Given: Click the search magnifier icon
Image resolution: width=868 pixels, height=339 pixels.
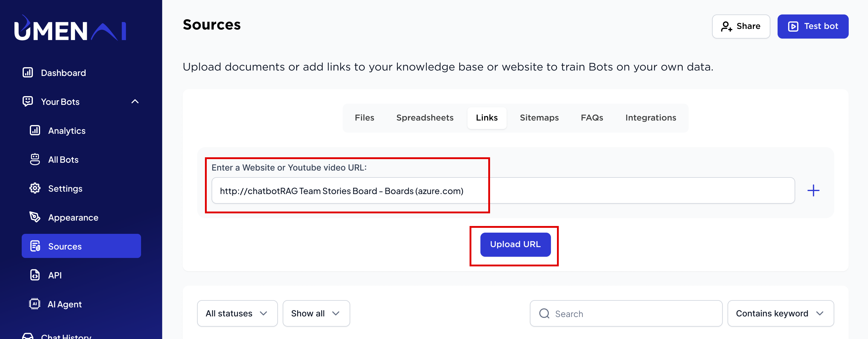Looking at the screenshot, I should (544, 313).
